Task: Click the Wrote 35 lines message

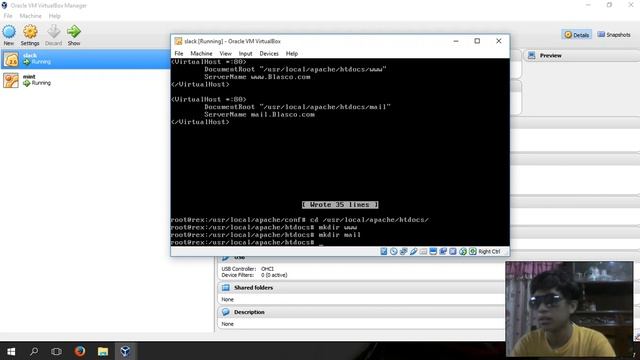Action: tap(340, 204)
